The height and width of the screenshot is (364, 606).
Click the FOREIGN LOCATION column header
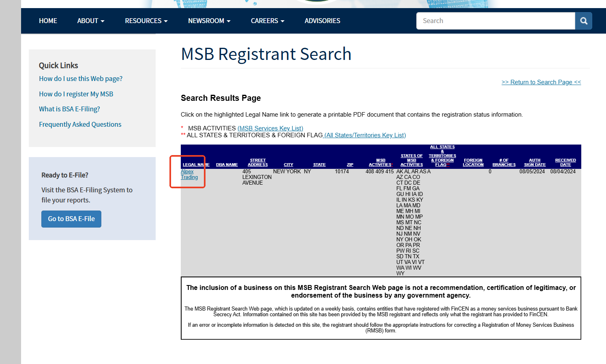point(473,162)
